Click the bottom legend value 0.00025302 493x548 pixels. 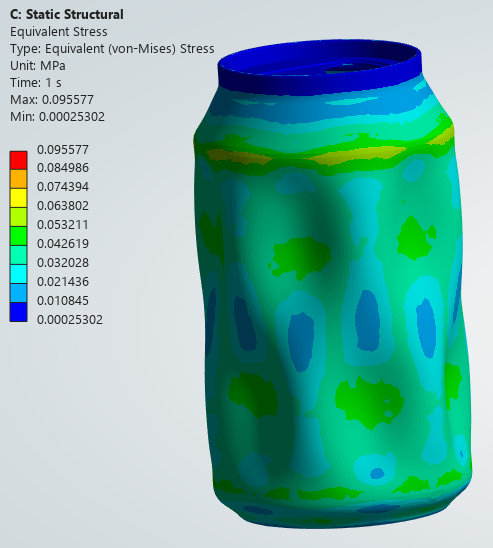pos(70,320)
